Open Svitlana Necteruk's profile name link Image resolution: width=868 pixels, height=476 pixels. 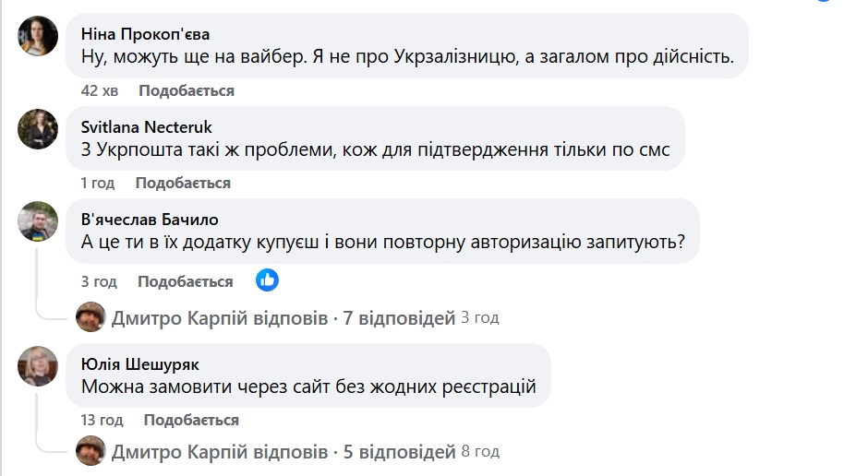point(147,127)
